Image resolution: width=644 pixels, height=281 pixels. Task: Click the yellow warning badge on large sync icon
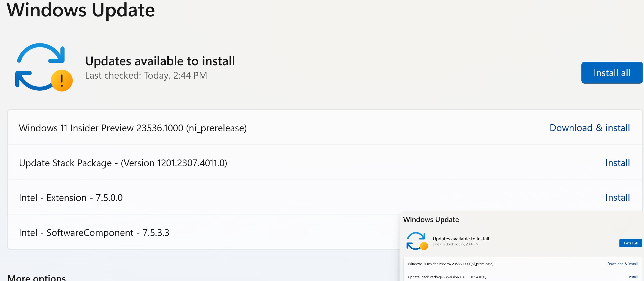tap(62, 81)
